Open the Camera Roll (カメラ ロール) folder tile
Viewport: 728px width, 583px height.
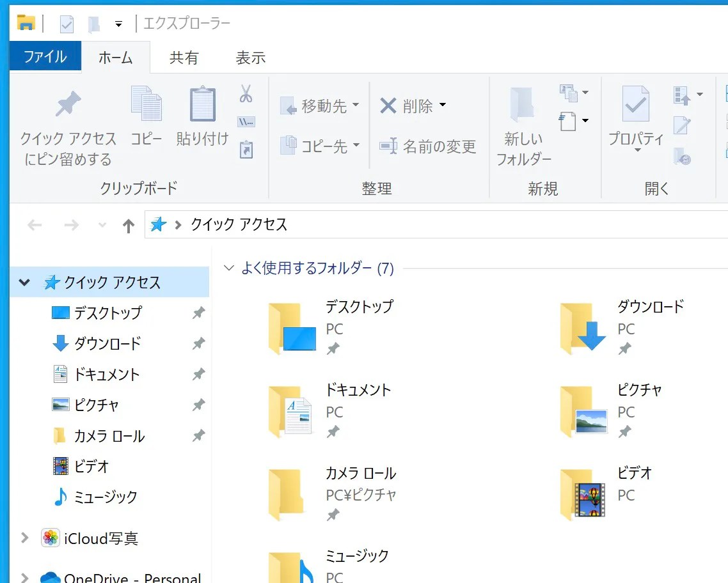[333, 494]
